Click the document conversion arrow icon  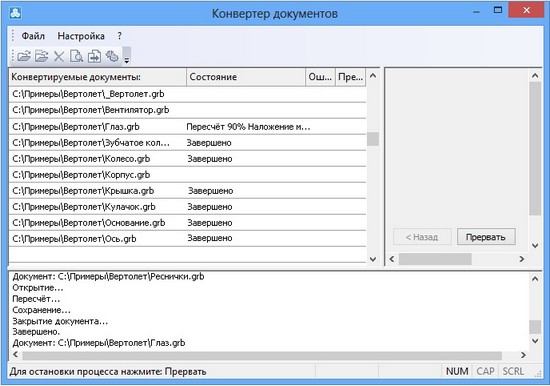click(x=94, y=56)
